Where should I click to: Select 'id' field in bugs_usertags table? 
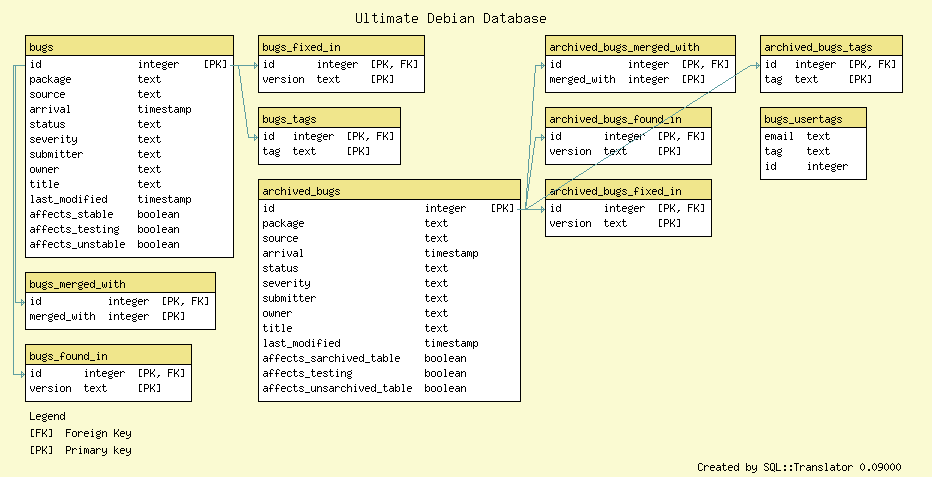[x=770, y=166]
